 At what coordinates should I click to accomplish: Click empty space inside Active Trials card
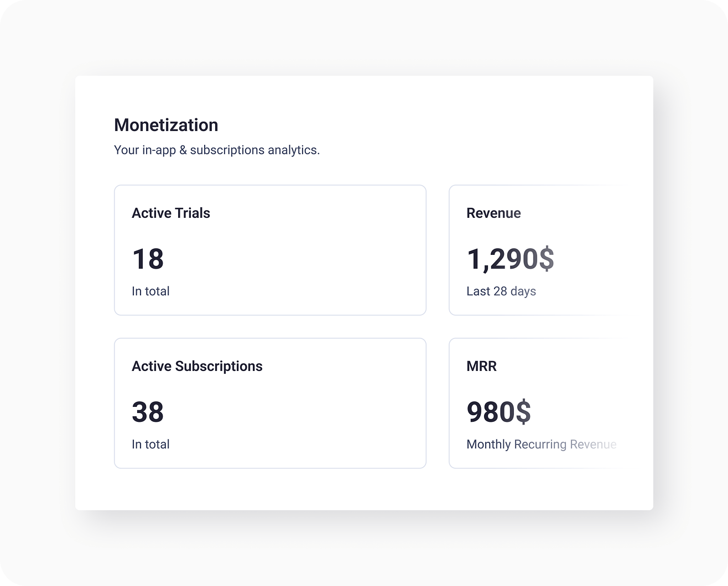[332, 260]
